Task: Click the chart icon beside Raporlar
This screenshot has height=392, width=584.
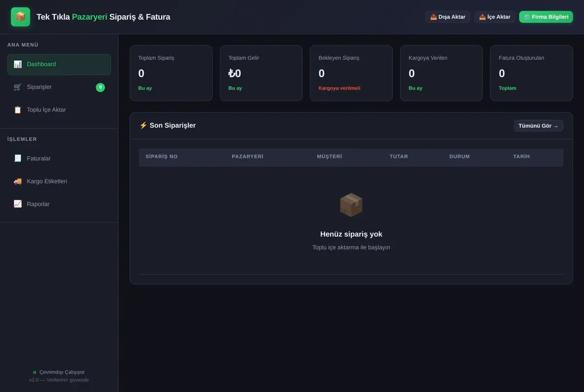Action: [18, 204]
